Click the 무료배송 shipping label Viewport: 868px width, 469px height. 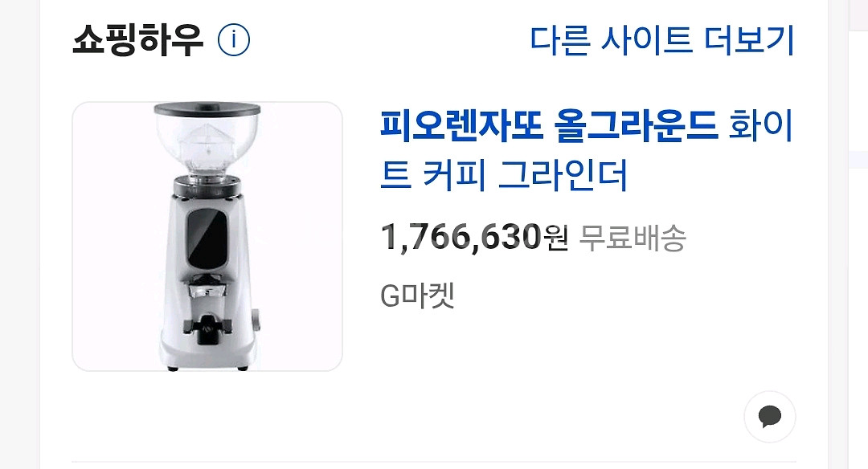[x=633, y=239]
